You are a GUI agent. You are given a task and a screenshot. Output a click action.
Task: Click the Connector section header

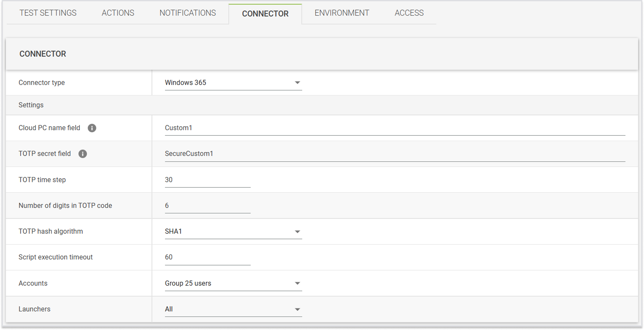tap(43, 54)
